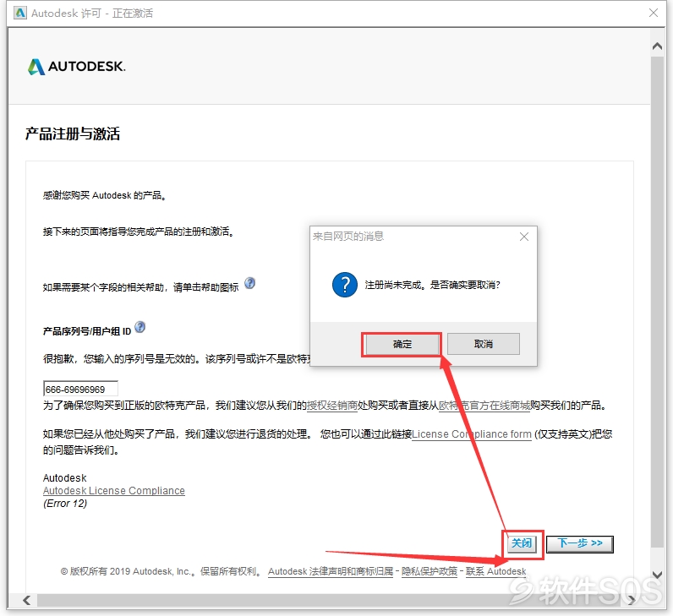Image resolution: width=673 pixels, height=616 pixels.
Task: Open the 联系 Autodesk link
Action: (495, 571)
